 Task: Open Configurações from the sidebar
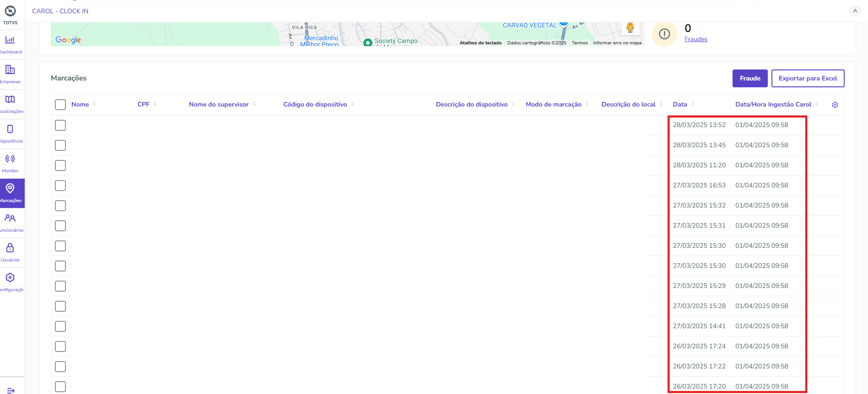10,282
